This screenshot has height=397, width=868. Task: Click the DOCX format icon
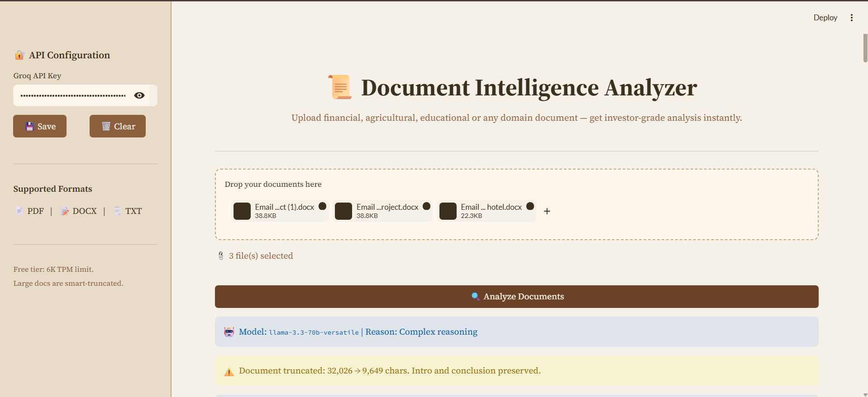[x=65, y=211]
